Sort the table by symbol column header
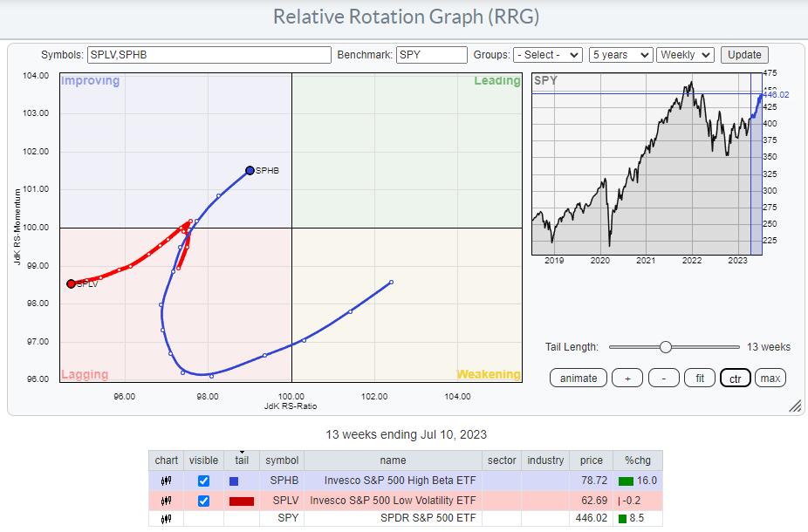This screenshot has height=532, width=808. pos(281,460)
